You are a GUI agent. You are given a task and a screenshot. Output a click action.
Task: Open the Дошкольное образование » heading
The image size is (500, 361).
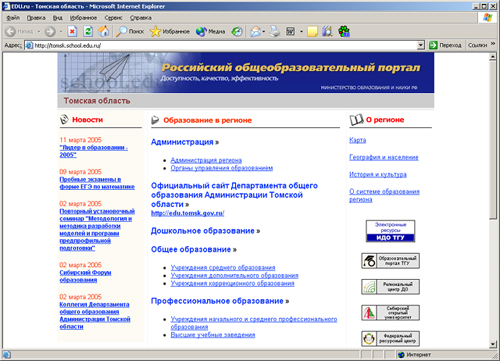205,231
